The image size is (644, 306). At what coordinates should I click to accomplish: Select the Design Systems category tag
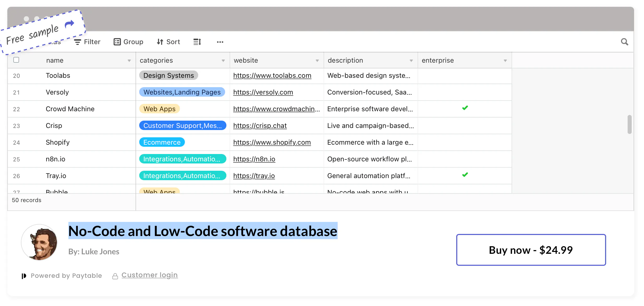[x=169, y=75]
